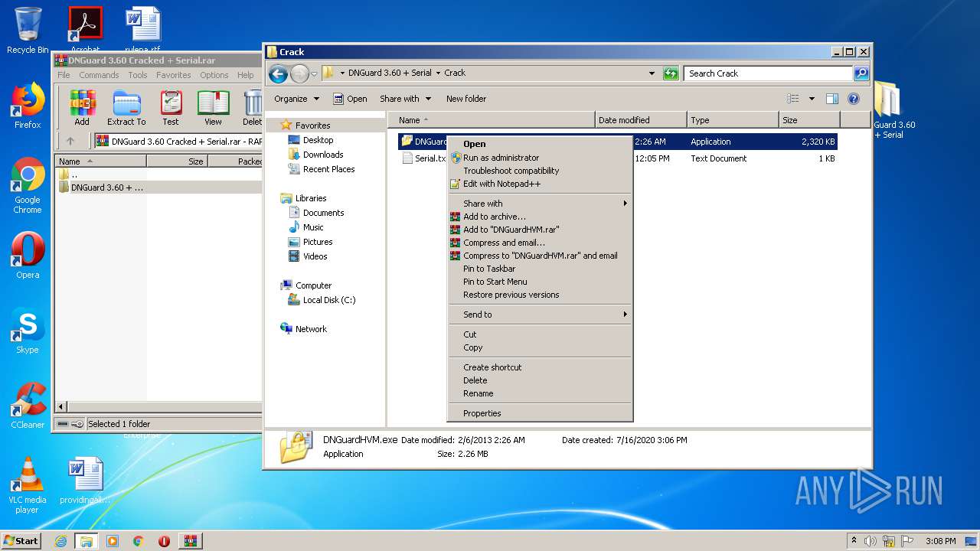Screen dimensions: 980x551
Task: Open the change view dropdown arrow
Action: coord(812,99)
